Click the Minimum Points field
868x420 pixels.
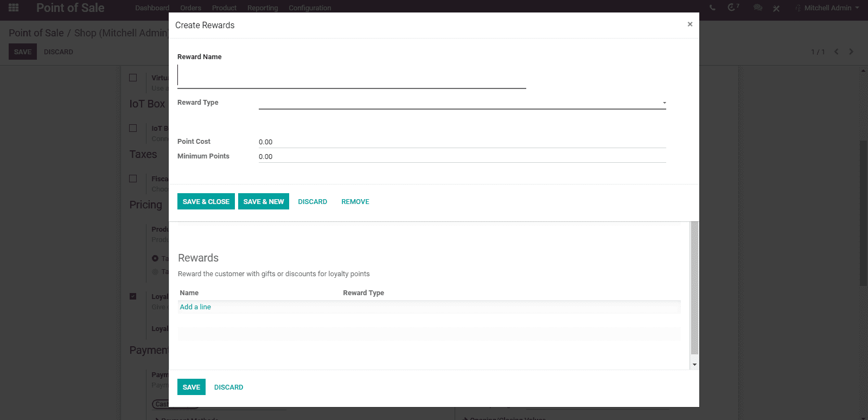462,156
